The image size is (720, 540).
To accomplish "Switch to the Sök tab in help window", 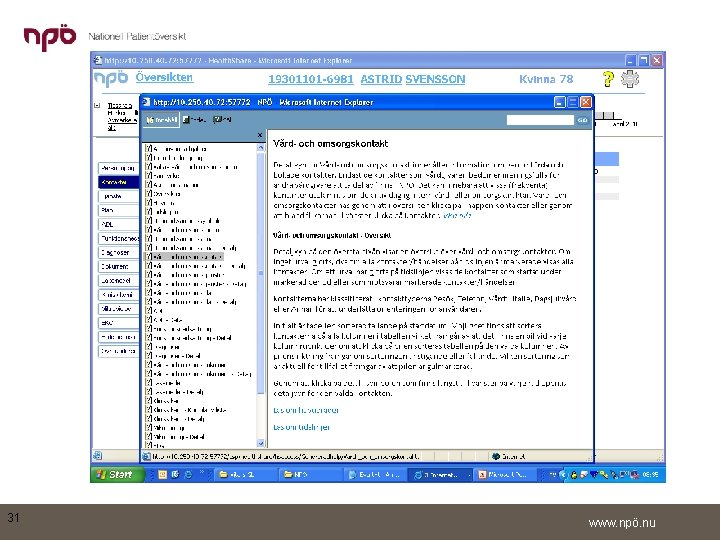I will pos(222,120).
